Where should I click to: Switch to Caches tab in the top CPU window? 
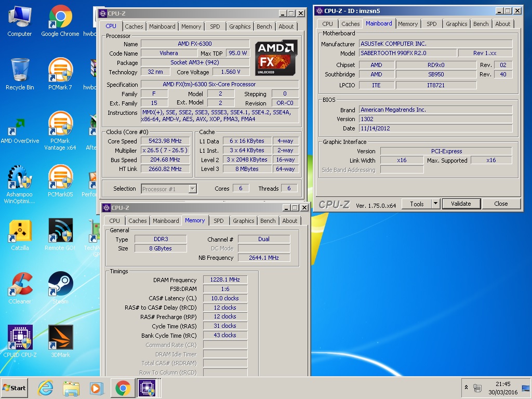(134, 26)
